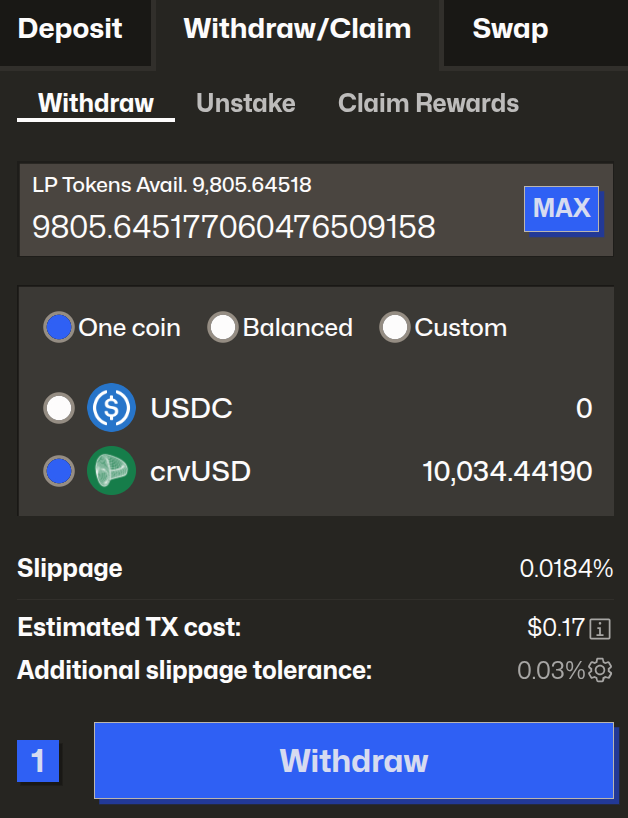Click the crvUSD token icon
This screenshot has width=628, height=818.
(x=111, y=471)
